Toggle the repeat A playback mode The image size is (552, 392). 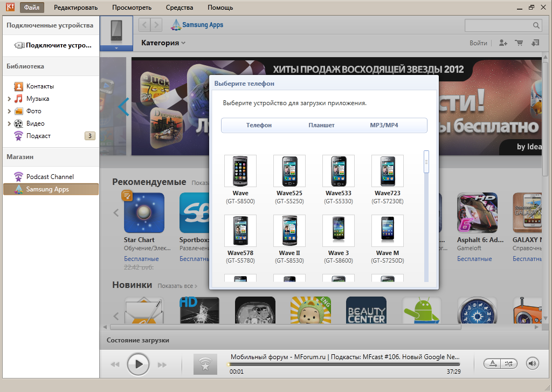493,363
